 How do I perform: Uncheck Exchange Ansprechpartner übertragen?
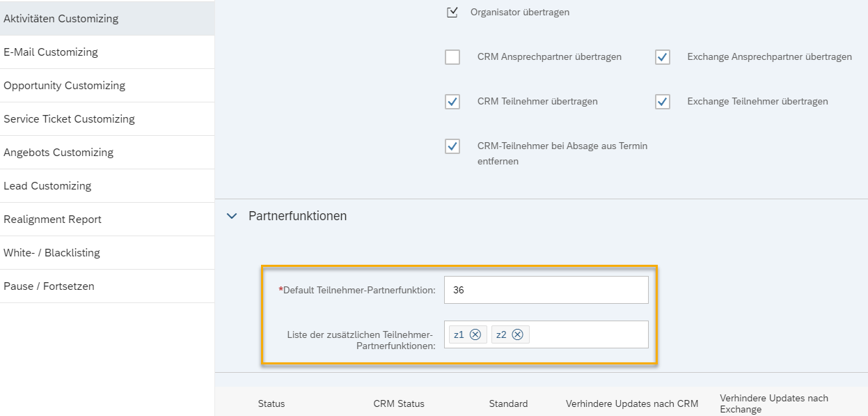[662, 57]
